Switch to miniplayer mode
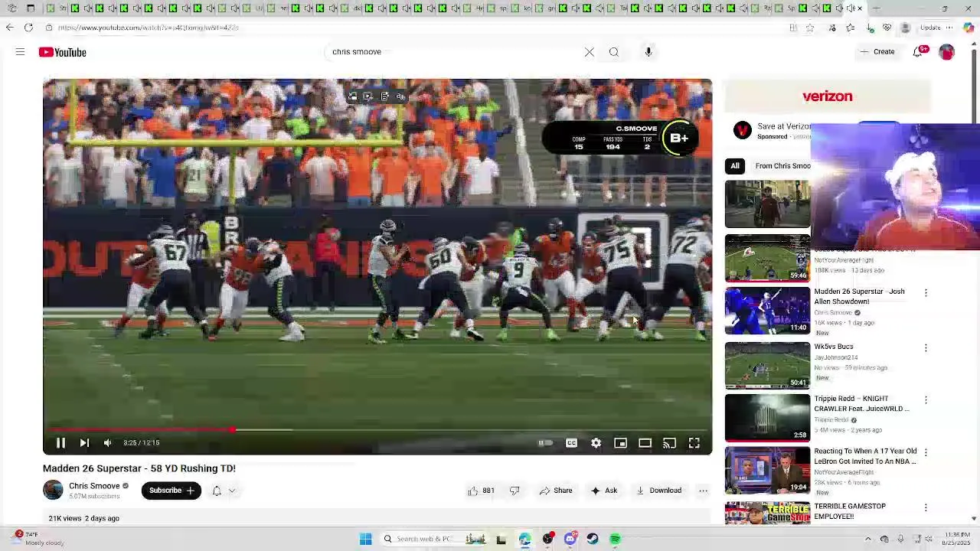The width and height of the screenshot is (980, 551). pyautogui.click(x=620, y=442)
